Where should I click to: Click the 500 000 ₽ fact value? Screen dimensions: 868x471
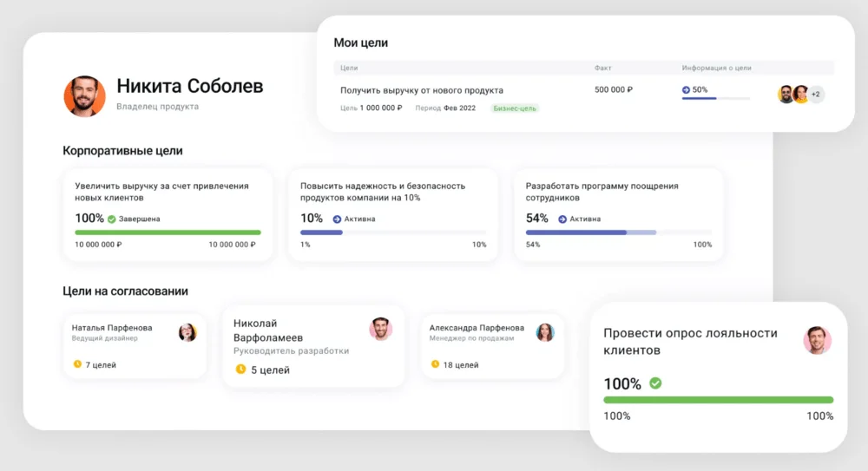tap(614, 89)
